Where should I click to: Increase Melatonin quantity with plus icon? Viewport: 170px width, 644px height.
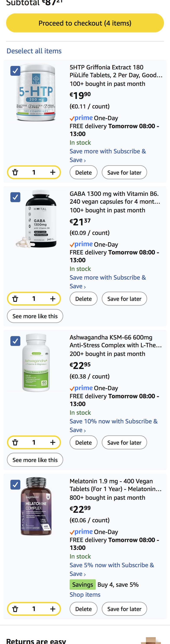coord(53,609)
